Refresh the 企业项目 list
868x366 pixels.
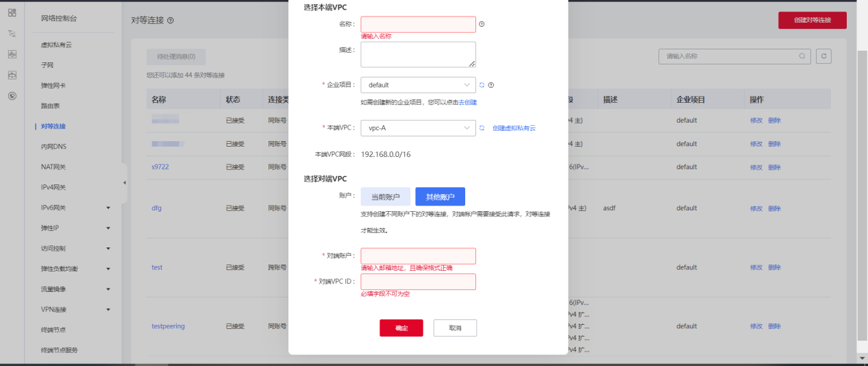click(482, 85)
